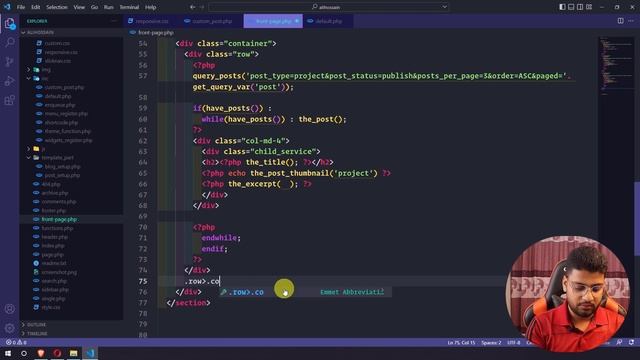Open enqueue.php in explorer
The height and width of the screenshot is (360, 640).
[x=60, y=105]
